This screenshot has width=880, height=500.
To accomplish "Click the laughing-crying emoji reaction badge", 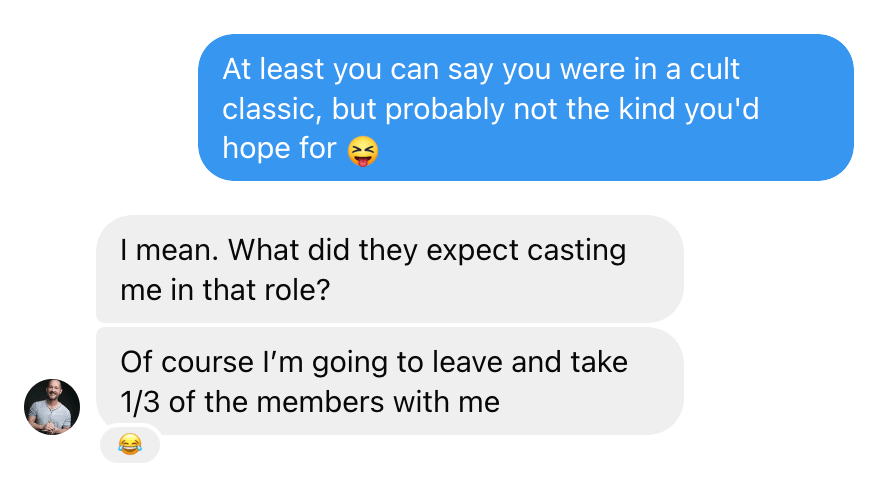I will [130, 443].
